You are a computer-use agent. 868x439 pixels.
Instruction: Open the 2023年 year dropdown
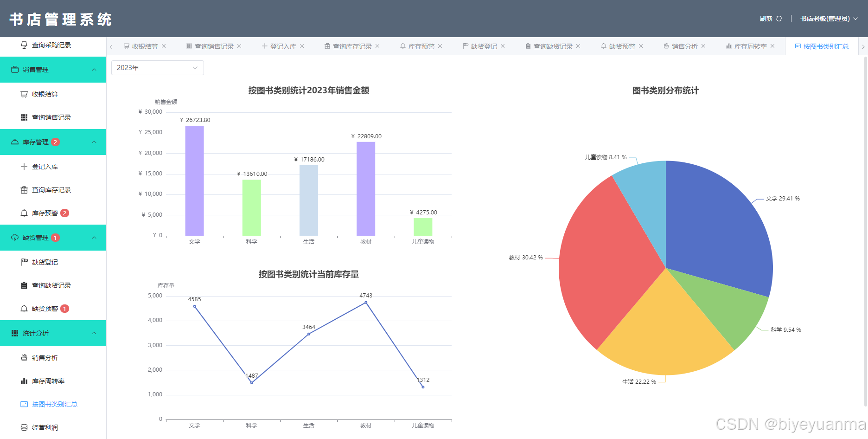157,67
